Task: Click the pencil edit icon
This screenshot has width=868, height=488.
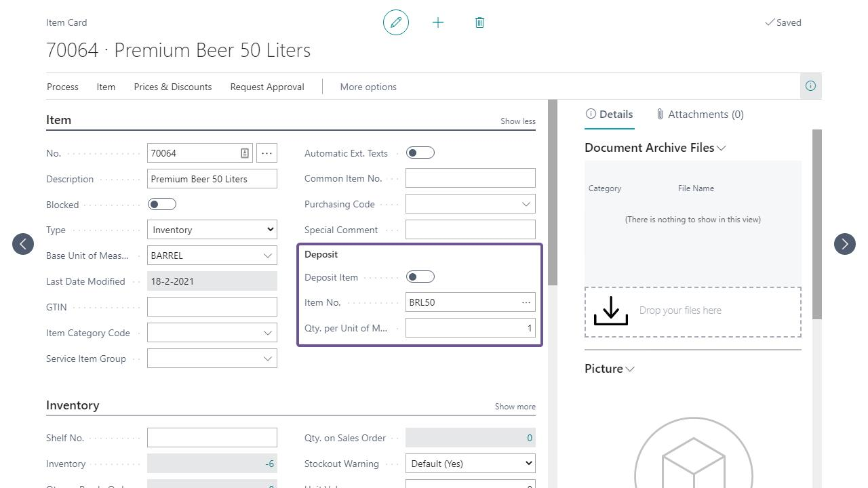Action: coord(396,22)
